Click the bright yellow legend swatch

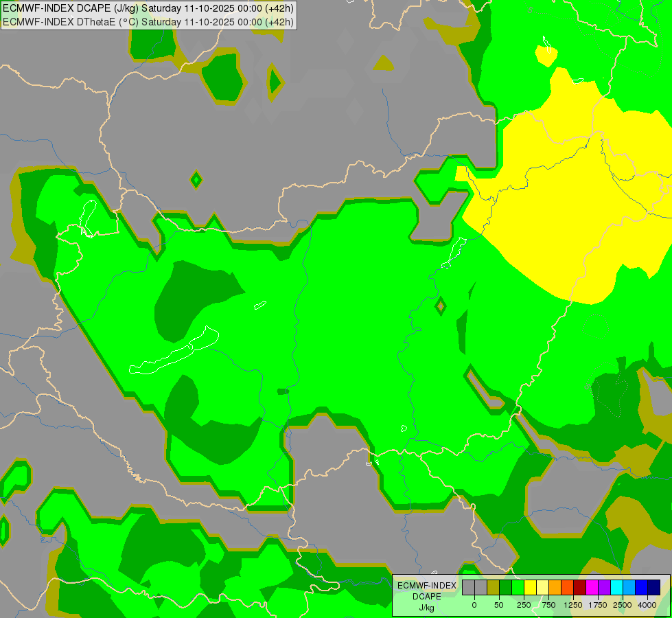coord(530,587)
